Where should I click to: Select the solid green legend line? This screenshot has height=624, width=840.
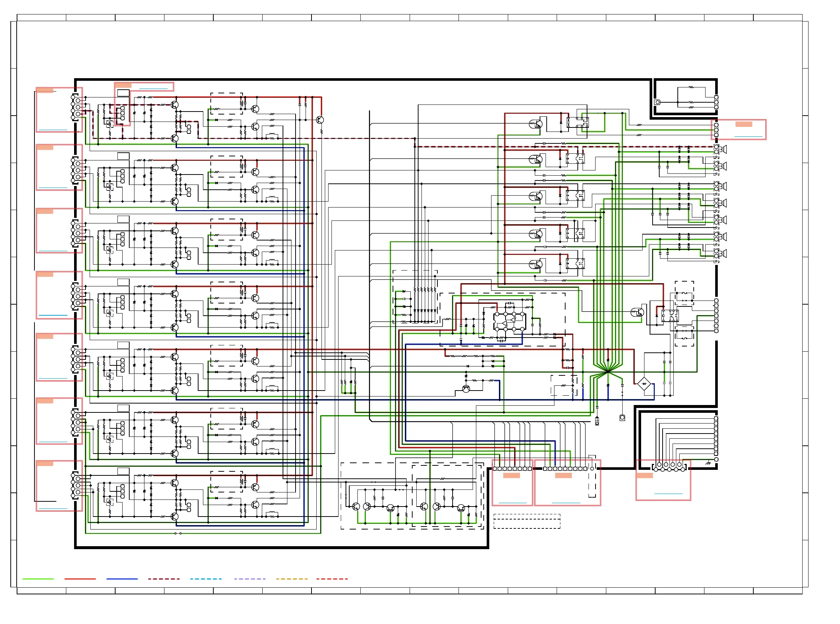[38, 579]
